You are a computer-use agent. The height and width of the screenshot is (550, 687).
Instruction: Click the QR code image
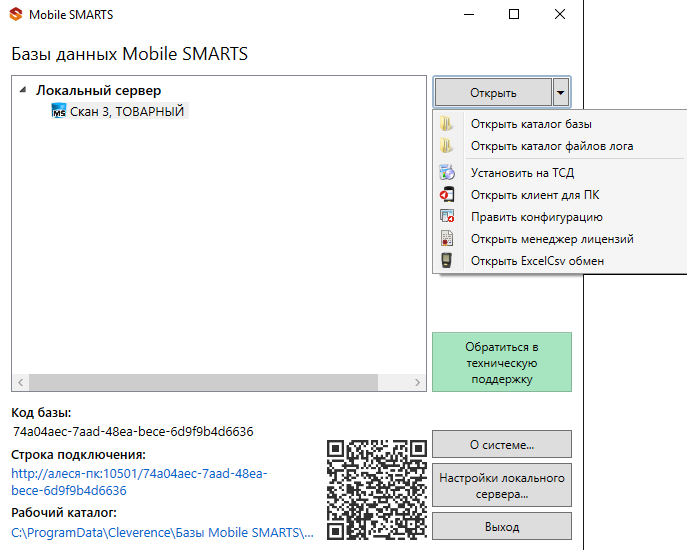coord(377,490)
